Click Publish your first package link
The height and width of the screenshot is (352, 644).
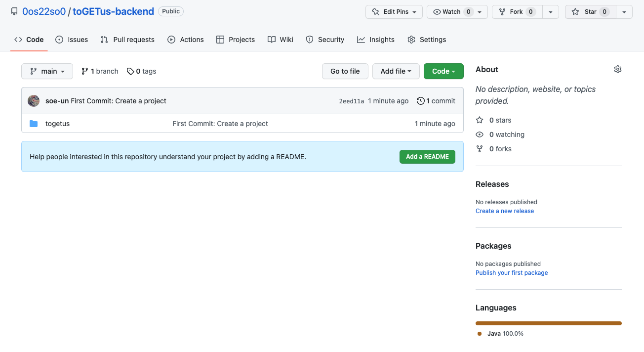tap(512, 273)
